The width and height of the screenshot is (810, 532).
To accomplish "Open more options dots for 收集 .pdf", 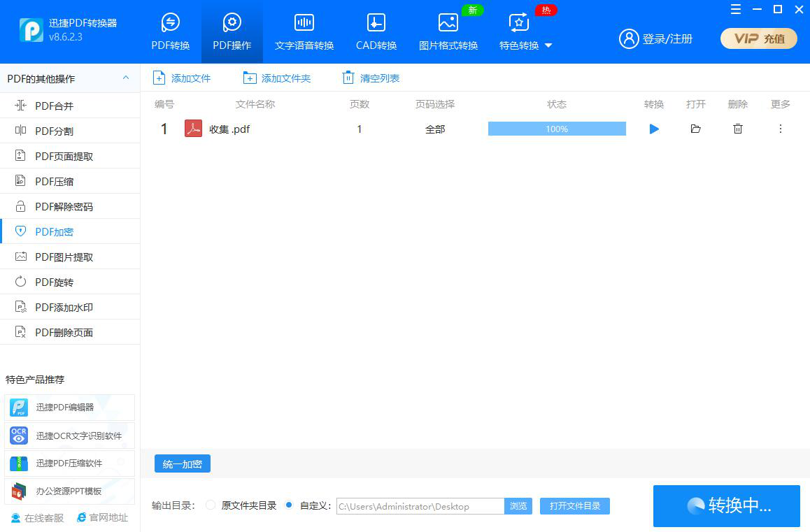I will (780, 129).
